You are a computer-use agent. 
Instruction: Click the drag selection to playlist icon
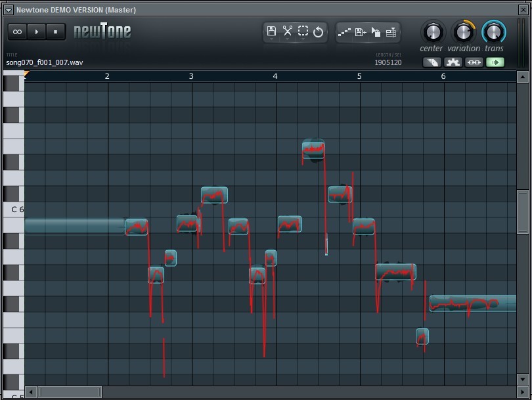tap(376, 32)
